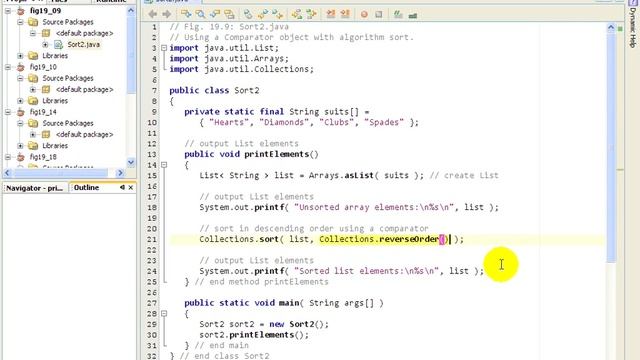Toggle bookmark using the bookmark toolbar icon
Viewport: 640px width, 360px height.
point(248,15)
